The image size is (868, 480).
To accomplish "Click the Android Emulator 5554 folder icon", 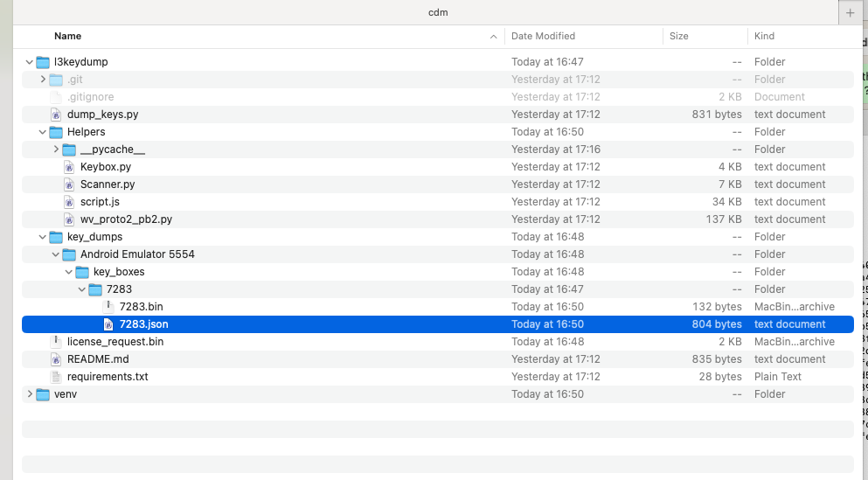I will coord(69,254).
